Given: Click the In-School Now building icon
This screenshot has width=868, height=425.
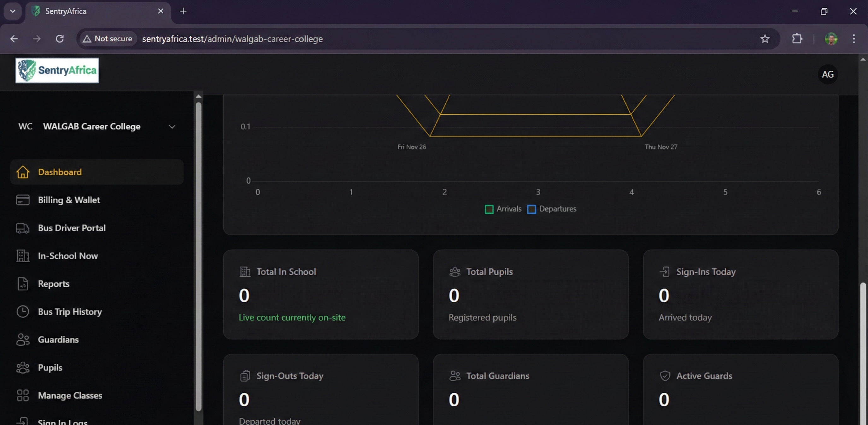Looking at the screenshot, I should point(22,256).
